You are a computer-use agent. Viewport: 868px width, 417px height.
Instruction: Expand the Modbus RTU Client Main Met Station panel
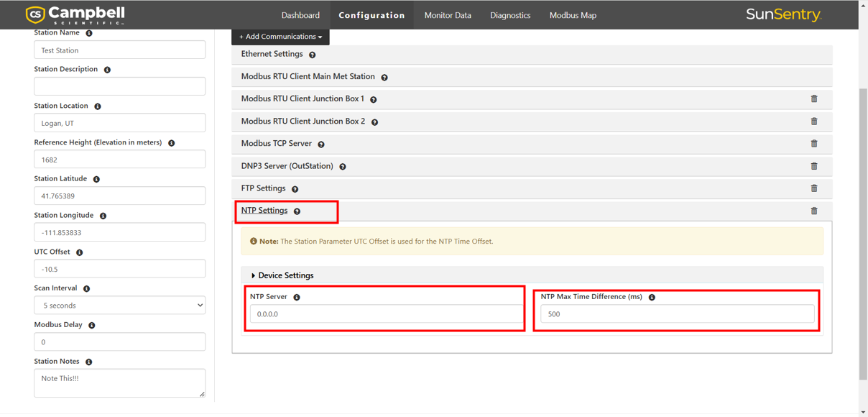(x=308, y=76)
